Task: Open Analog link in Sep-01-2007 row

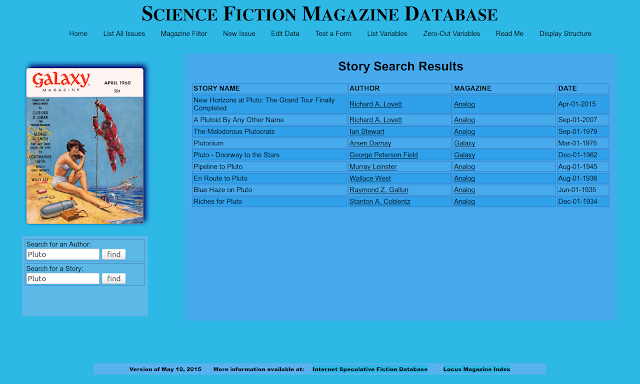Action: click(x=464, y=120)
